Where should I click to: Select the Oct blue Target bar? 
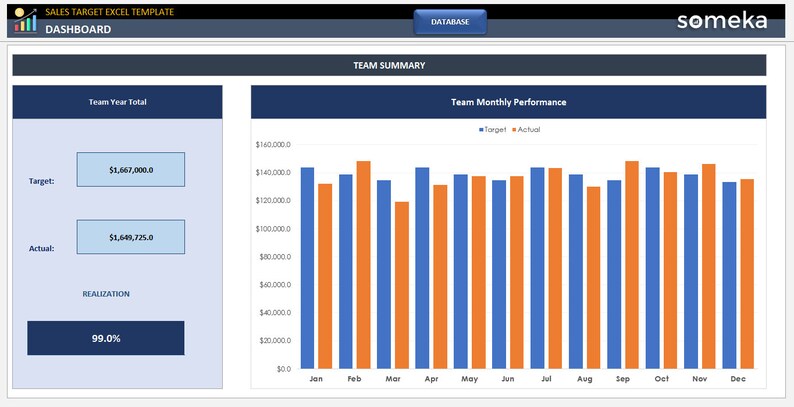pos(652,268)
